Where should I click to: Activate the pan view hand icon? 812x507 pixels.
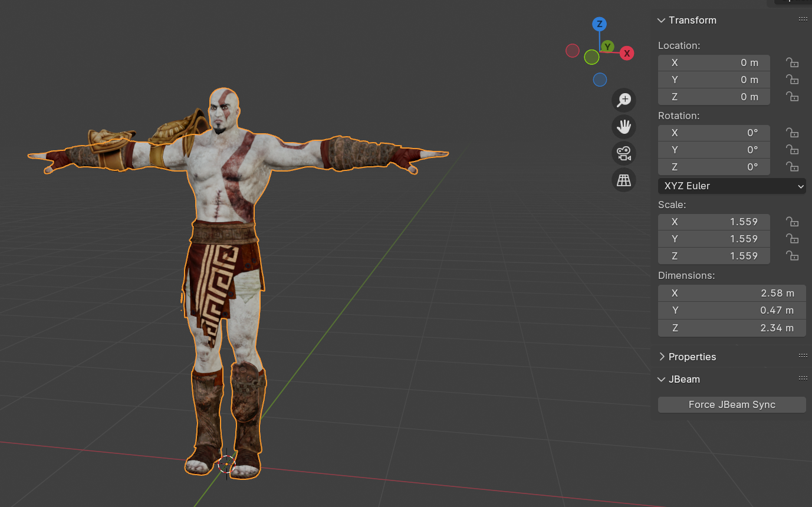point(624,127)
